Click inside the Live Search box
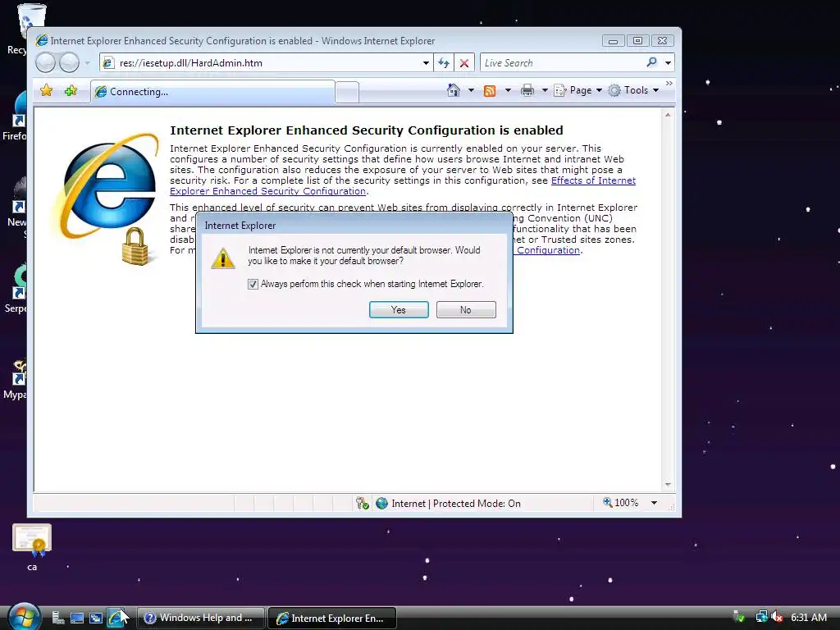 (x=563, y=62)
